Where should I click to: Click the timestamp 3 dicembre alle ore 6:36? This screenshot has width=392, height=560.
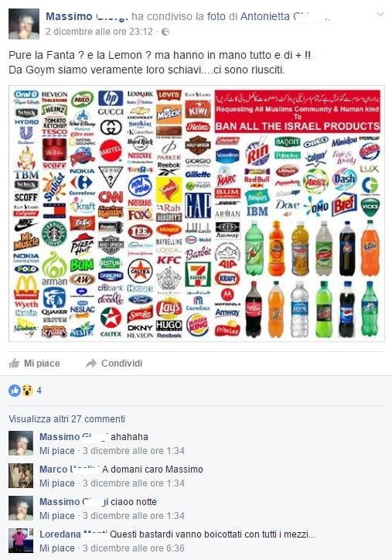(x=134, y=548)
